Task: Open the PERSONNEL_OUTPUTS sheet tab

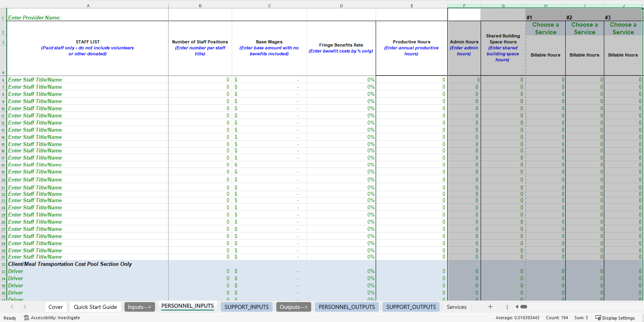Action: pos(347,307)
